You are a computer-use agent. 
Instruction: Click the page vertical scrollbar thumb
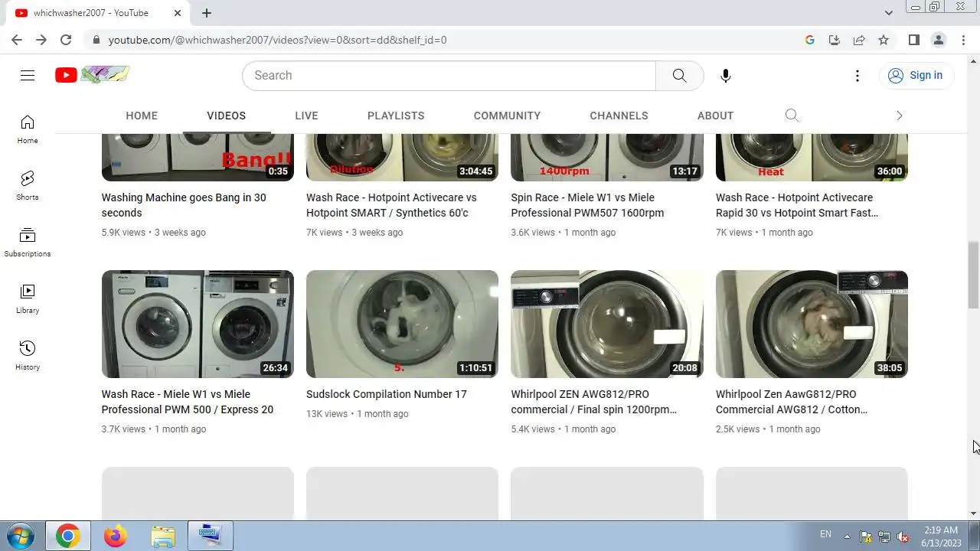[973, 275]
